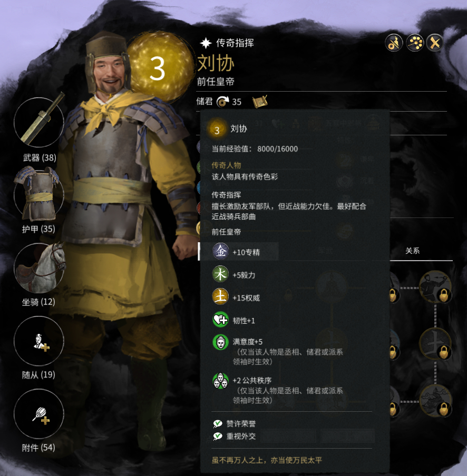Click the character name 刘协 title
The height and width of the screenshot is (476, 467).
(x=216, y=63)
